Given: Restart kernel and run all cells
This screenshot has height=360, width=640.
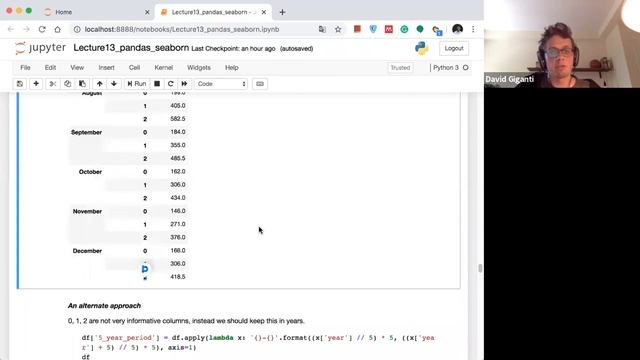Looking at the screenshot, I should tap(184, 84).
